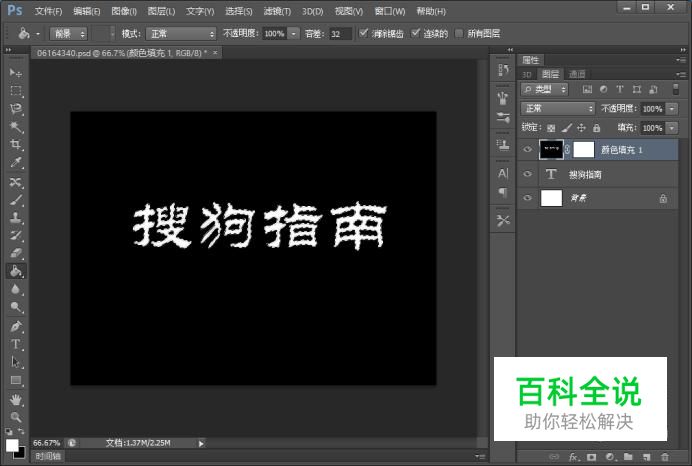
Task: Select the Lasso tool
Action: point(16,109)
